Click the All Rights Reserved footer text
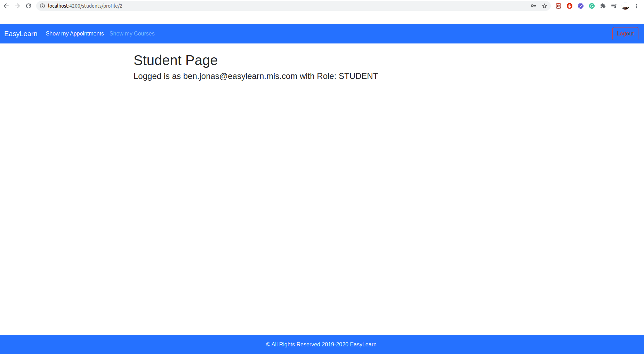The image size is (644, 354). click(x=321, y=345)
